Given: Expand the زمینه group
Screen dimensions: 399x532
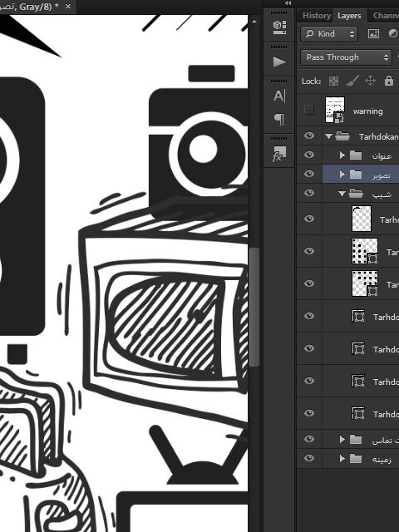Looking at the screenshot, I should (x=342, y=459).
